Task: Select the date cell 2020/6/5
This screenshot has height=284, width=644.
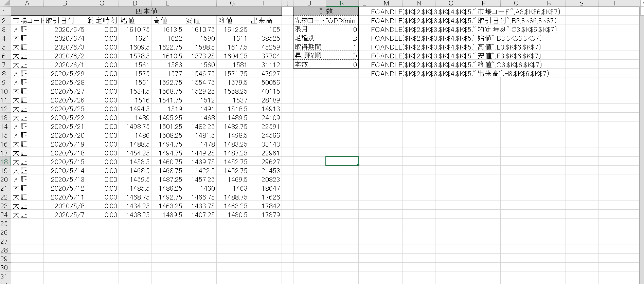Action: point(65,30)
